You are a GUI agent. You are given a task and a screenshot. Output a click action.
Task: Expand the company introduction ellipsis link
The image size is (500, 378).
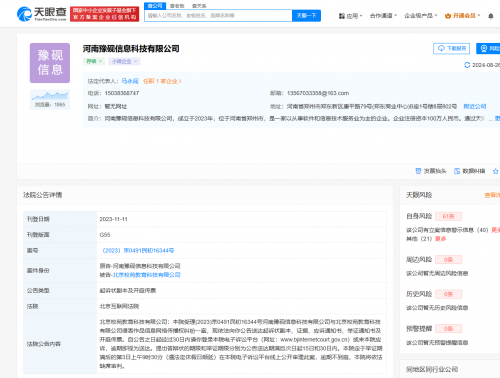click(497, 118)
